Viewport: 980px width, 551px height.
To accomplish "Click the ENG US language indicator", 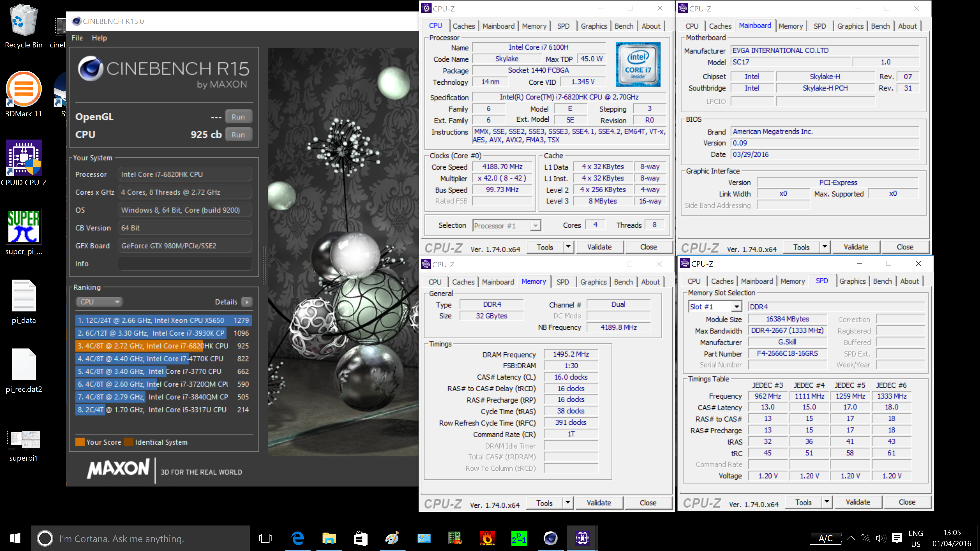I will (915, 539).
